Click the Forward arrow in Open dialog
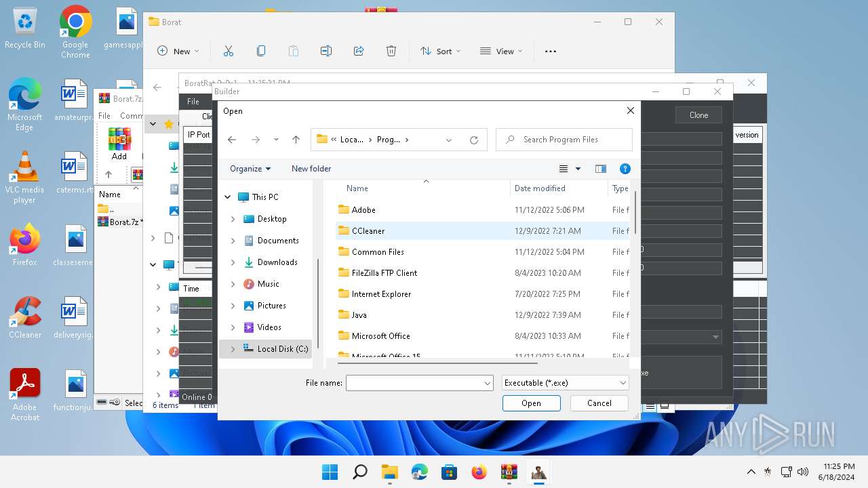868x488 pixels. pos(256,140)
